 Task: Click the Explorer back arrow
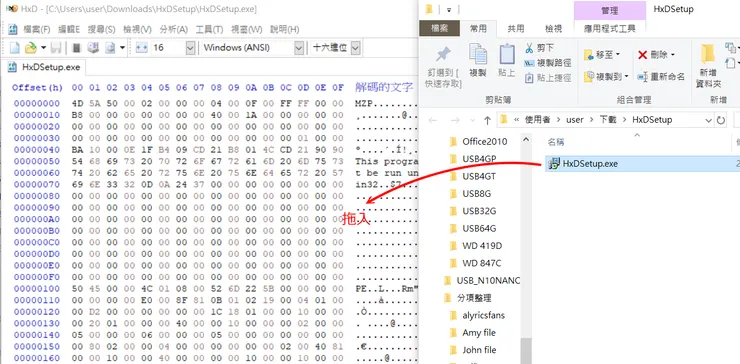coord(433,120)
